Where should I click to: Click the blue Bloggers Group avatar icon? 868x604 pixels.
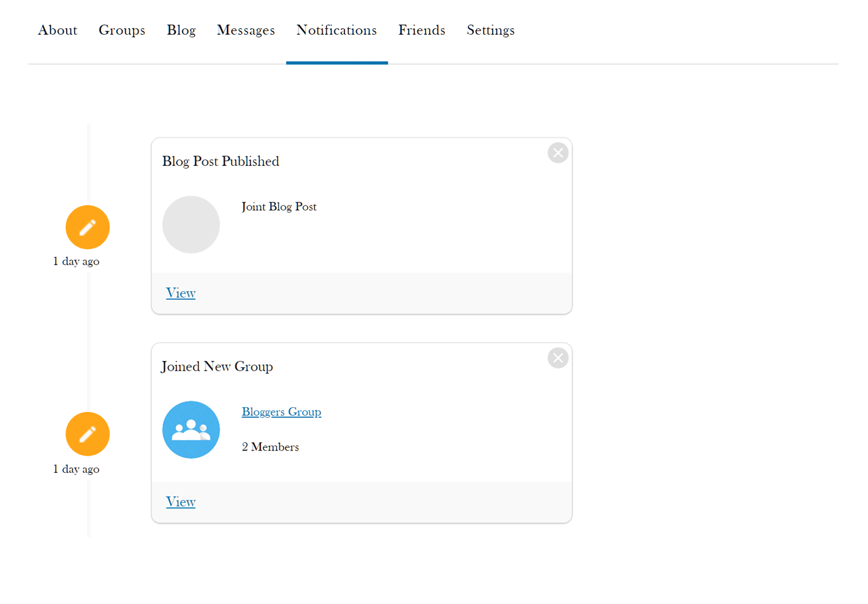[191, 429]
